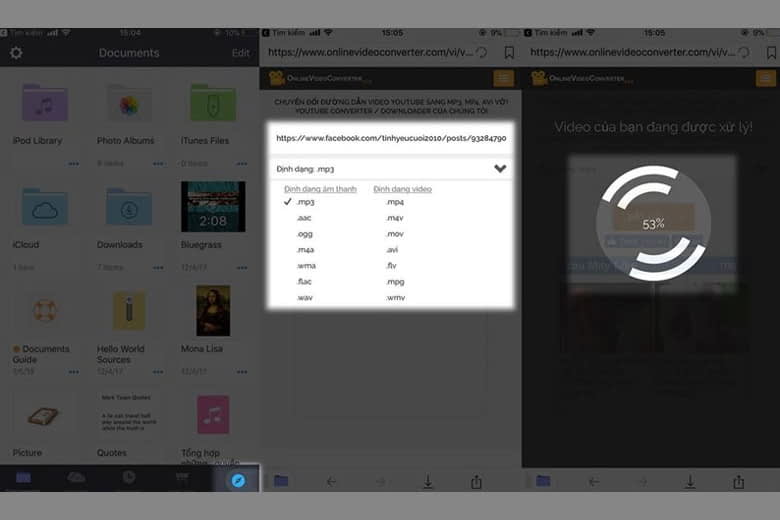Screen dimensions: 780x520
Task: Open the iCloud folder
Action: point(45,208)
